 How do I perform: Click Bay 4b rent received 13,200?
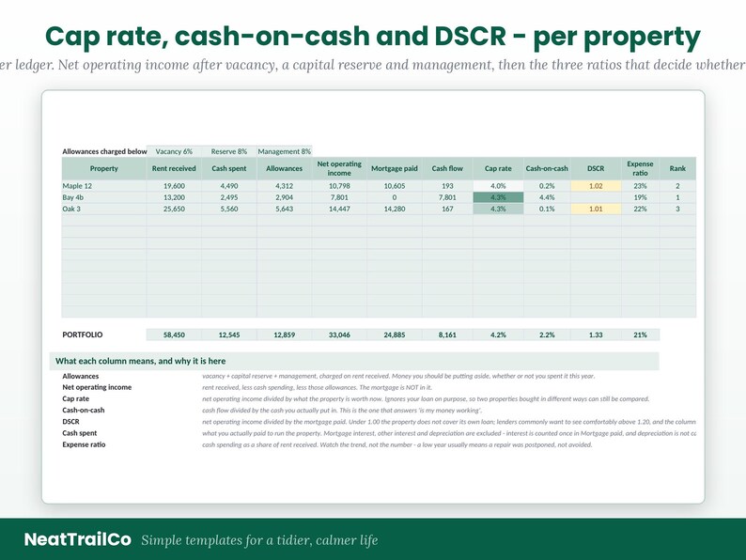(x=174, y=197)
